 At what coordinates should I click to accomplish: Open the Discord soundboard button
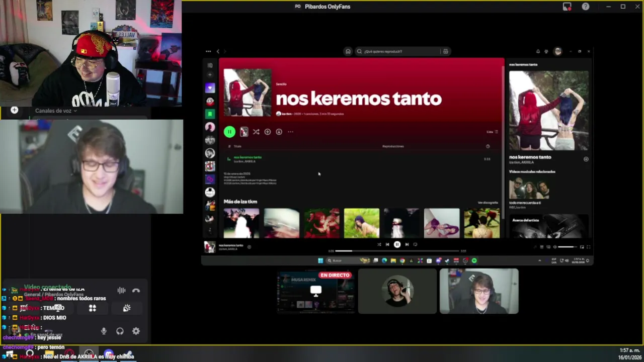127,308
